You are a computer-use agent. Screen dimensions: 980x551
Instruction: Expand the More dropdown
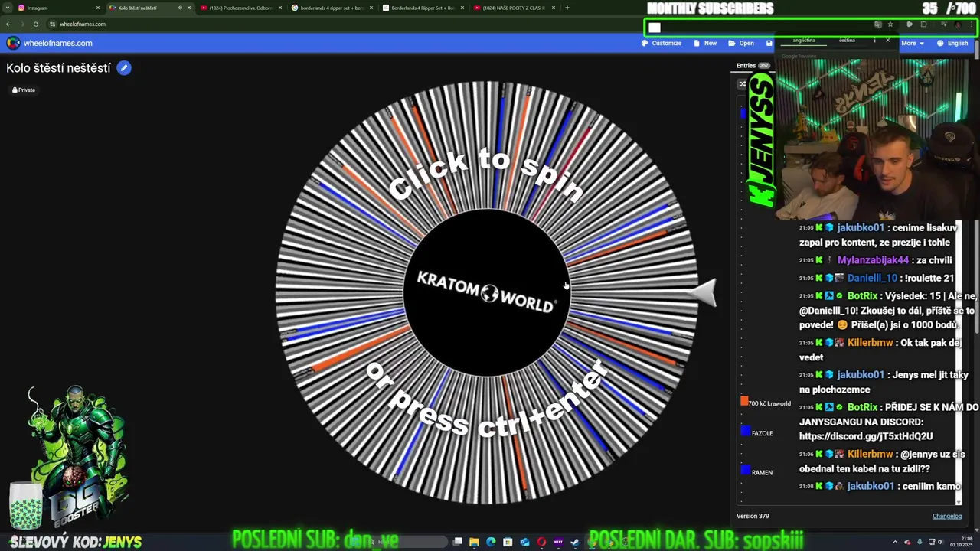coord(912,43)
